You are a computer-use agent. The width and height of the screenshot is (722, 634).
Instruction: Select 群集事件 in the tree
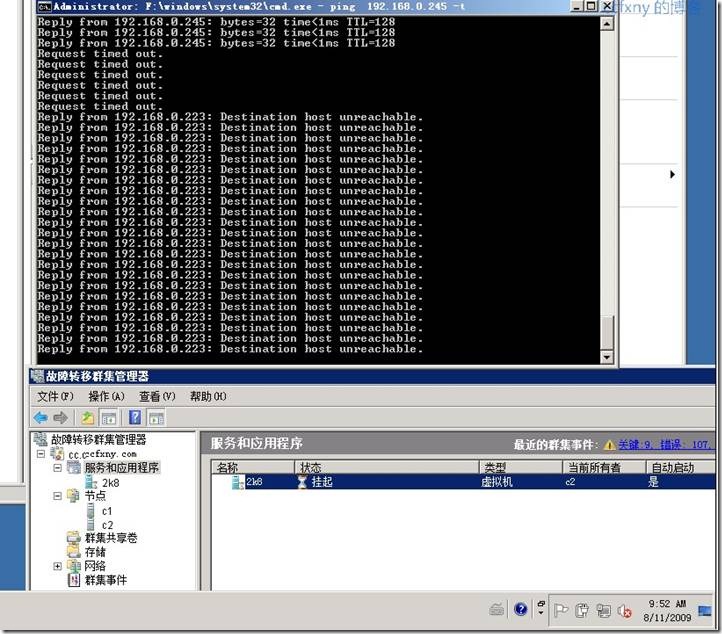coord(106,580)
